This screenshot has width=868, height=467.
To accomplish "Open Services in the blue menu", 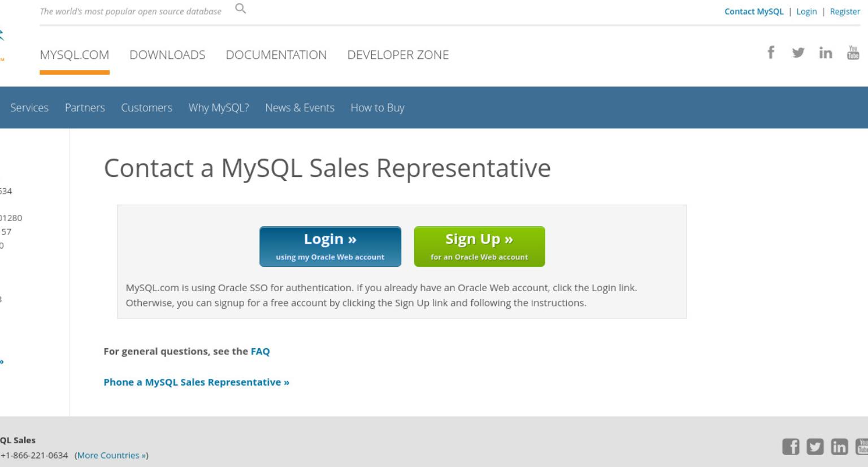I will 29,107.
